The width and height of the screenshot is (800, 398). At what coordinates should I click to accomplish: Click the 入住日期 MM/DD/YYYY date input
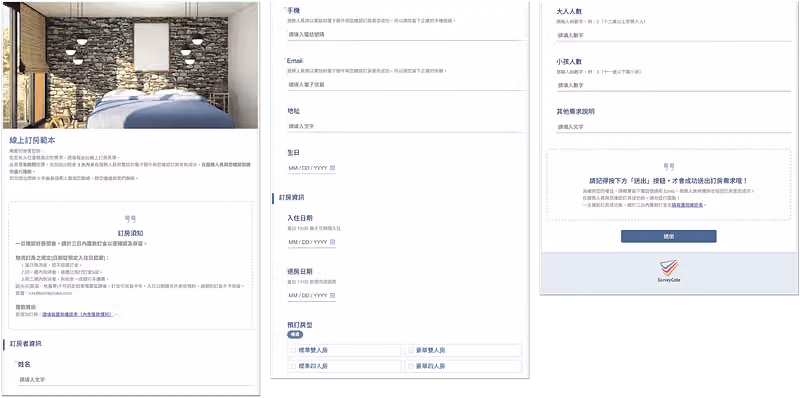click(312, 242)
